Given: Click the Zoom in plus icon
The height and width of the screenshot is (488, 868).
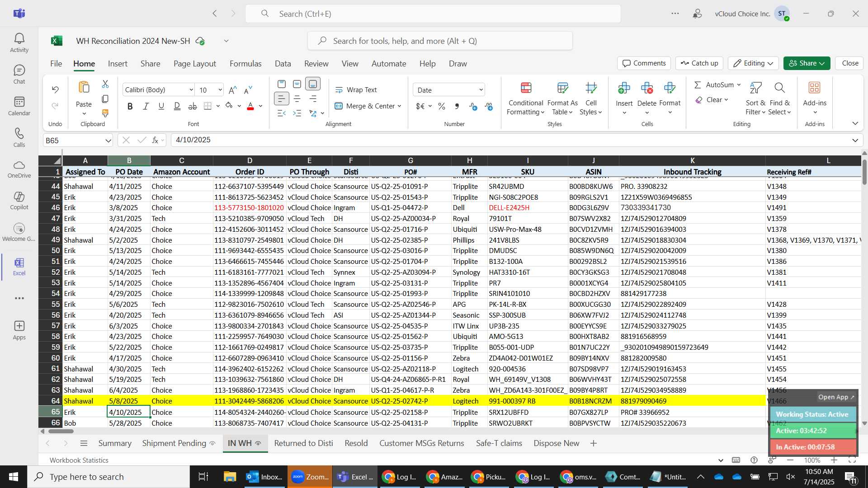Looking at the screenshot, I should click(834, 460).
